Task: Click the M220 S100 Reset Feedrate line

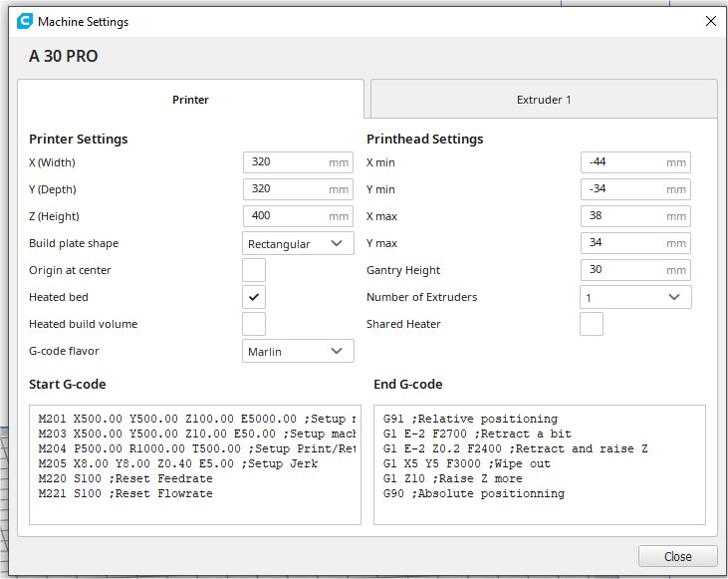Action: 125,478
